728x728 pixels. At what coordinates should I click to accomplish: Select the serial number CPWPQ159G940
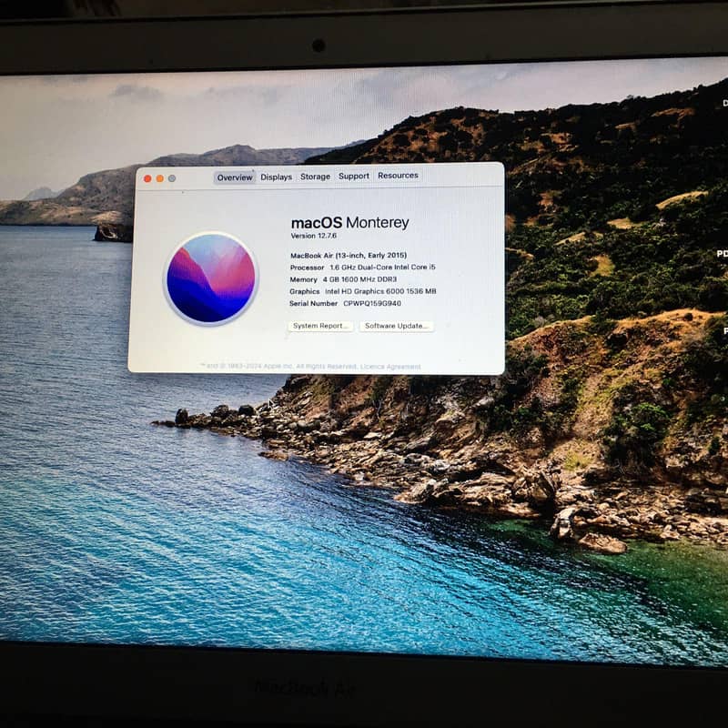372,303
